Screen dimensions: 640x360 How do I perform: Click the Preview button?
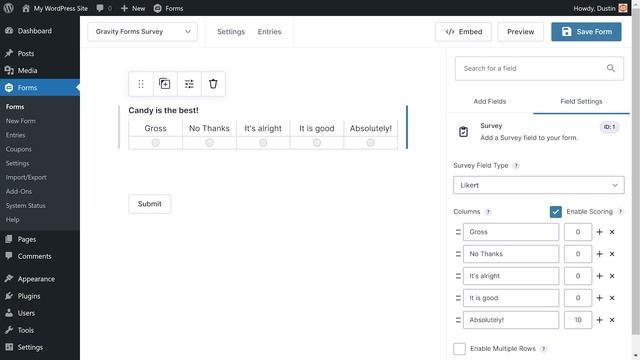pos(520,32)
